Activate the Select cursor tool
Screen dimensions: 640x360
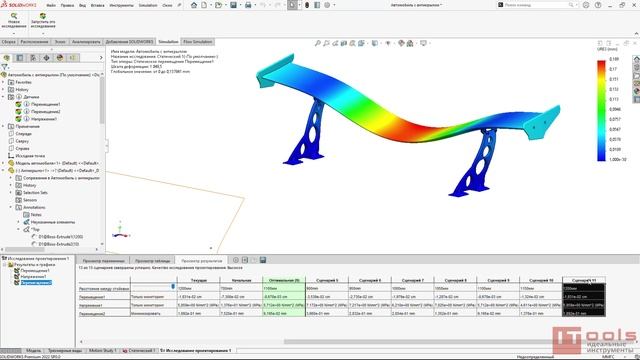point(292,5)
